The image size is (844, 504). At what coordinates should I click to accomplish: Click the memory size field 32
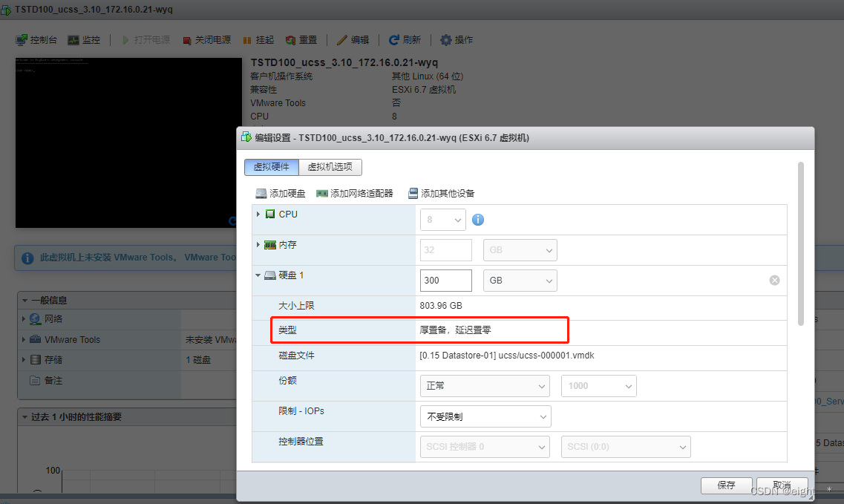(x=445, y=250)
